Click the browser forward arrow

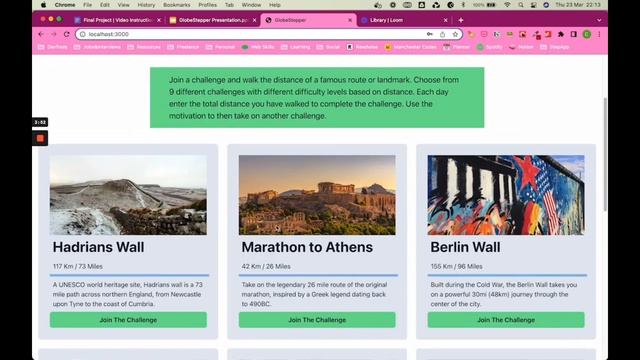click(53, 34)
